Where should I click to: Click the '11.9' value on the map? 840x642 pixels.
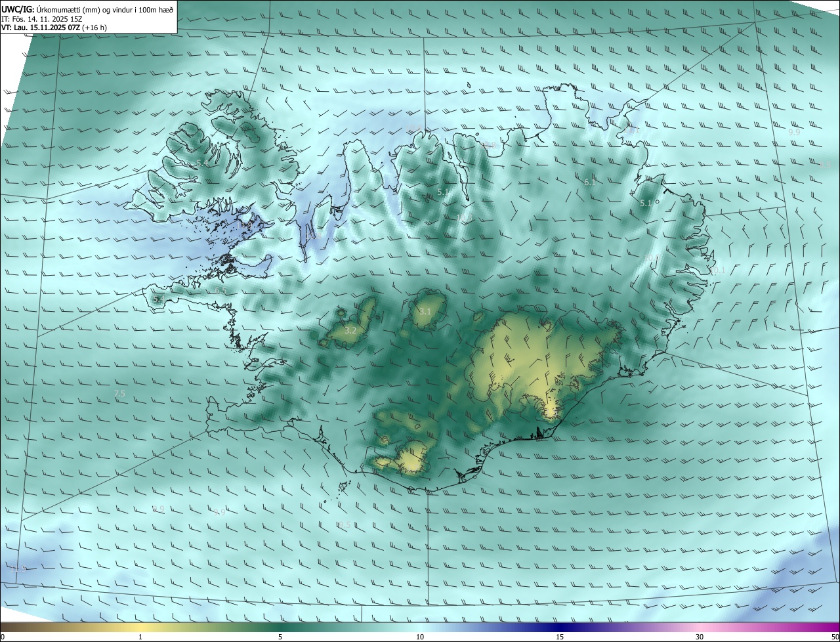tap(246, 225)
